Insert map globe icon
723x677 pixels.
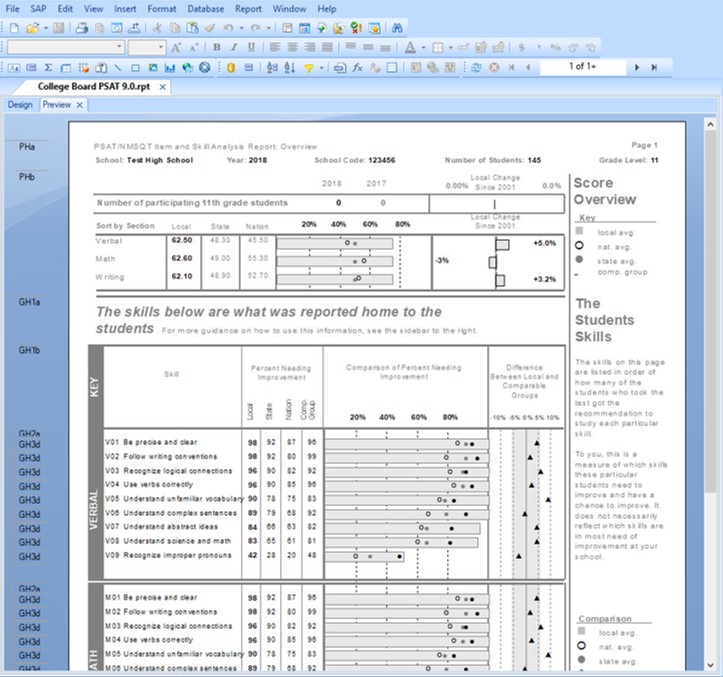(187, 68)
